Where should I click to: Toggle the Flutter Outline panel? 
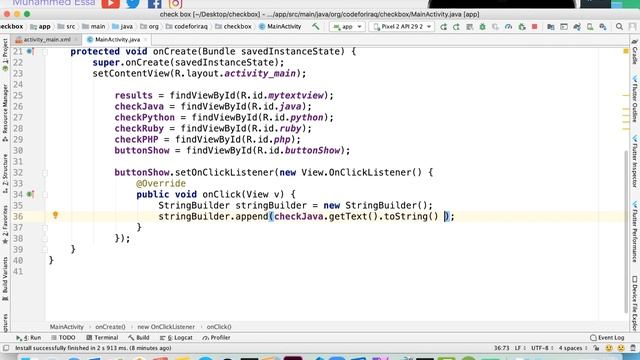coord(635,98)
